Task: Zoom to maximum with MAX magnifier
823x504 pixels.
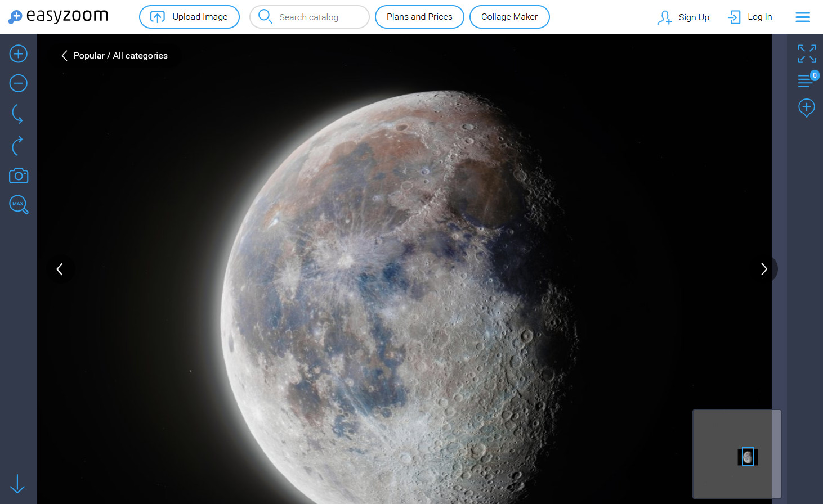Action: pos(19,204)
